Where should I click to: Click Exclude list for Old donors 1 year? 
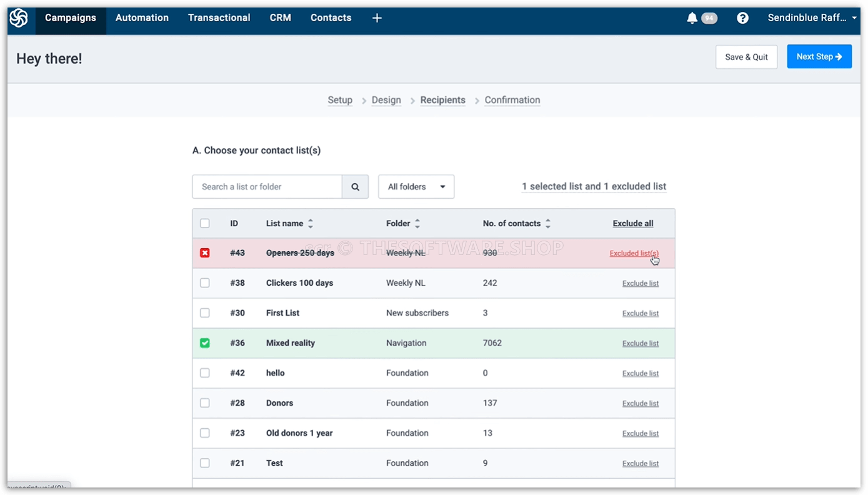(x=641, y=434)
